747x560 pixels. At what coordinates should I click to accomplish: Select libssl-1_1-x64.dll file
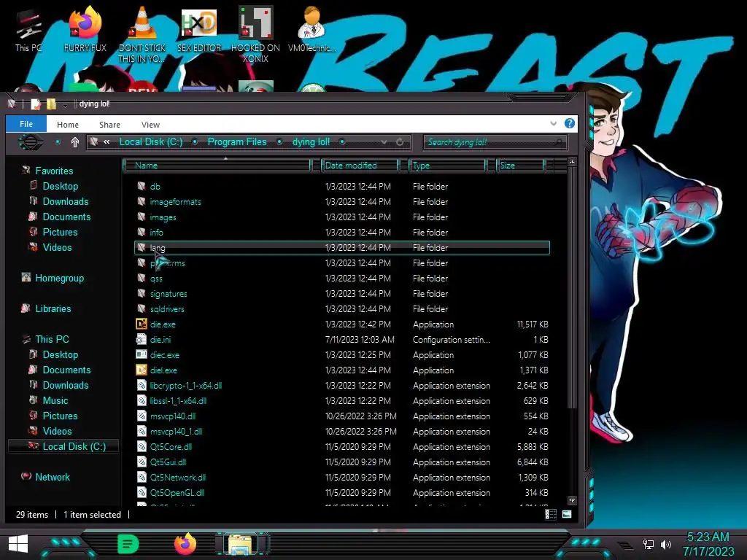pos(178,401)
